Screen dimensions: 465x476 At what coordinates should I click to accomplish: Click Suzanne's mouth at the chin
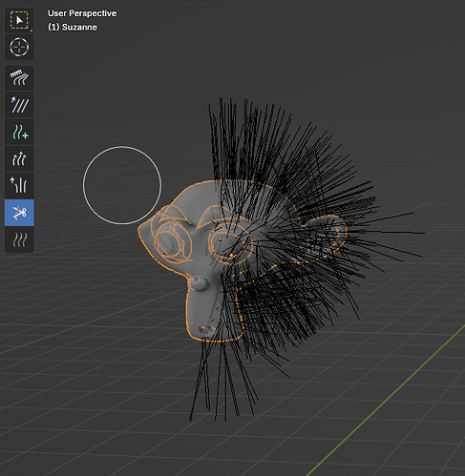point(207,331)
